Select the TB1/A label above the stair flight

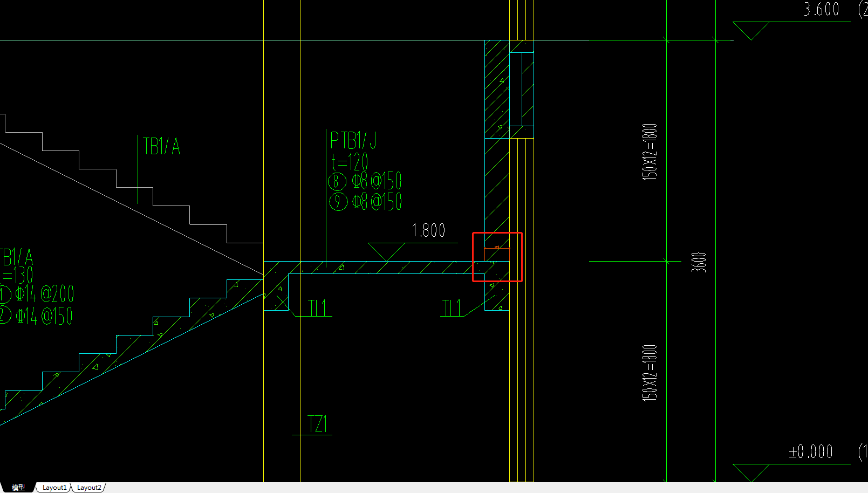click(x=161, y=146)
